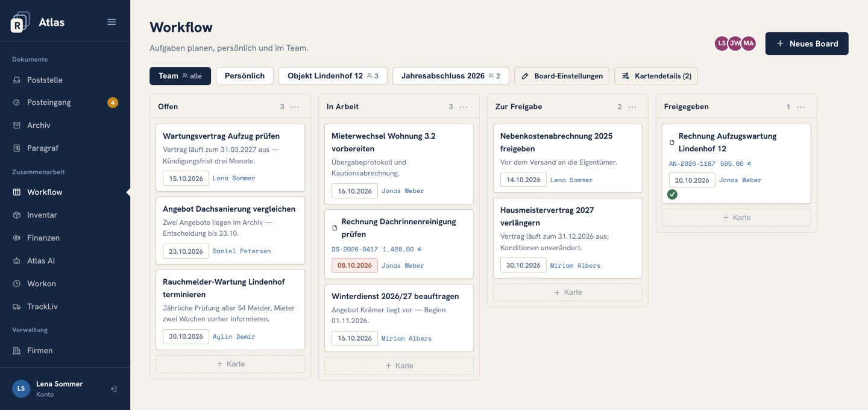Click document icon on Rechnung Aufzugswartung card
Image resolution: width=868 pixels, height=410 pixels.
(673, 142)
